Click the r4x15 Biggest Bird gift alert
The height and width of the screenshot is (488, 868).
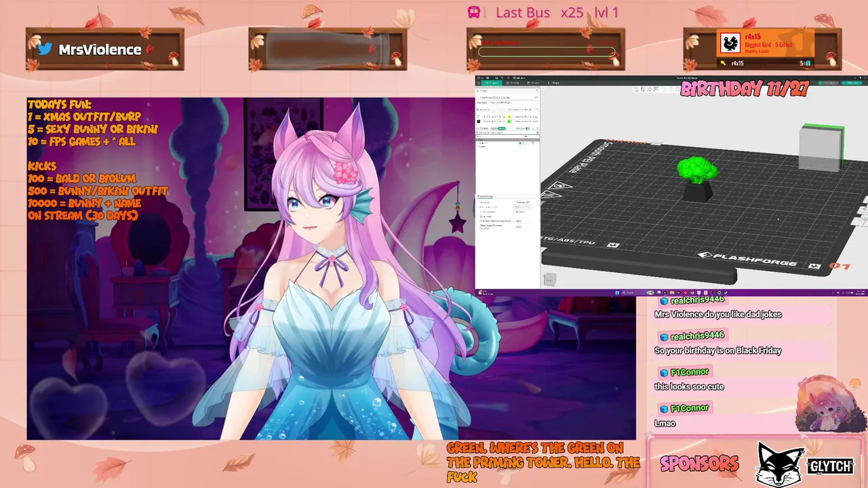(766, 42)
